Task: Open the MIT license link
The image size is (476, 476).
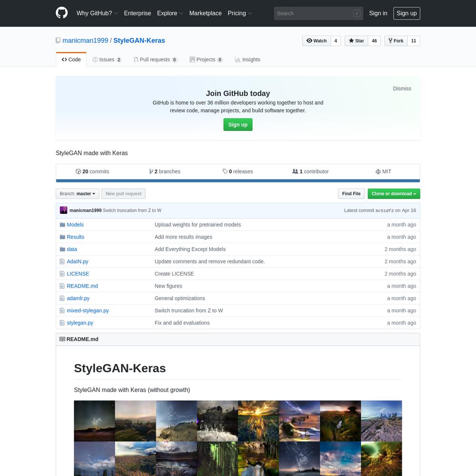Action: [x=383, y=171]
